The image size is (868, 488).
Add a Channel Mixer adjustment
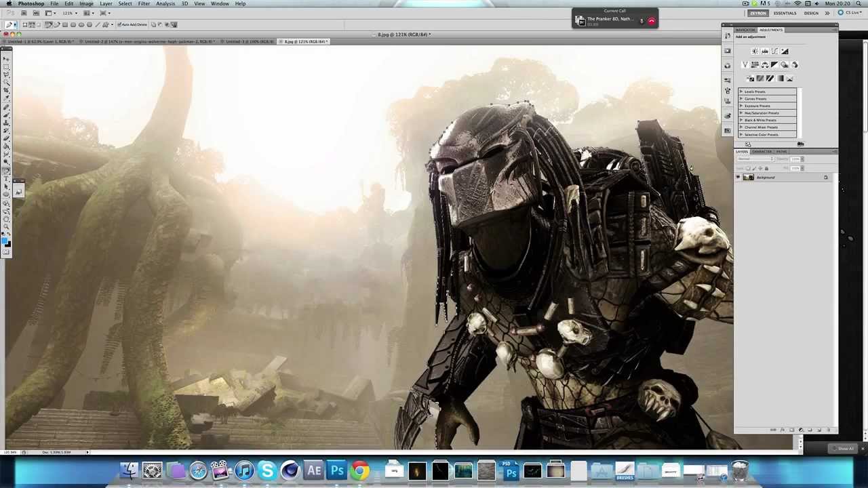794,65
